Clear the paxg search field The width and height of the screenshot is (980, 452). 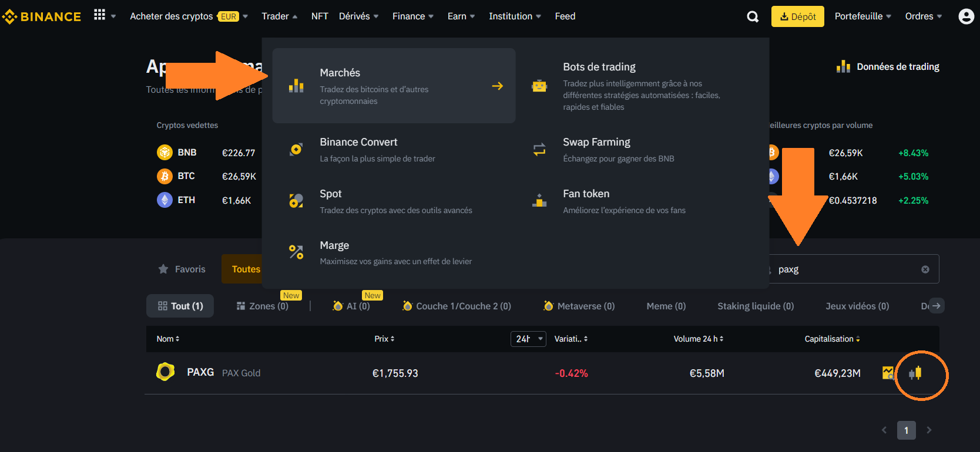pos(925,269)
